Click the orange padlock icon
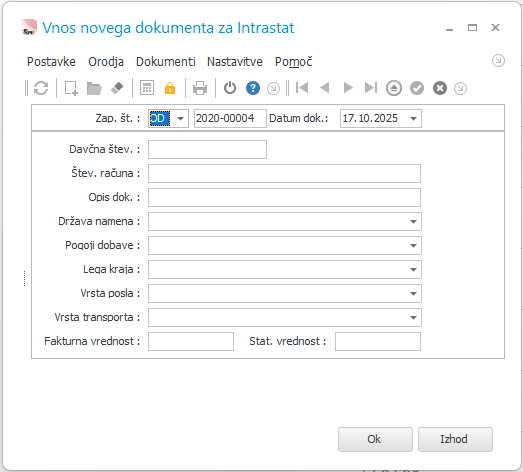This screenshot has width=523, height=472. coord(170,88)
